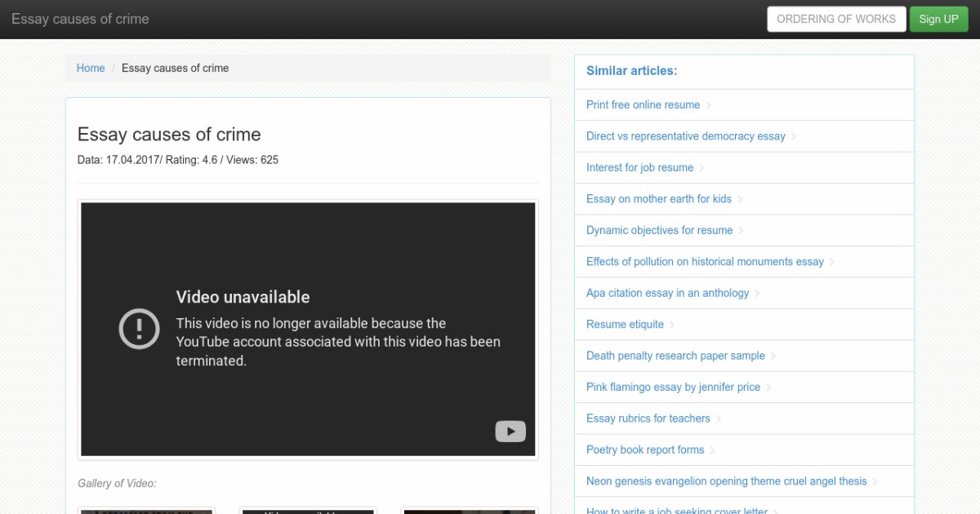
Task: Click first thumbnail in Gallery of Video
Action: [146, 510]
